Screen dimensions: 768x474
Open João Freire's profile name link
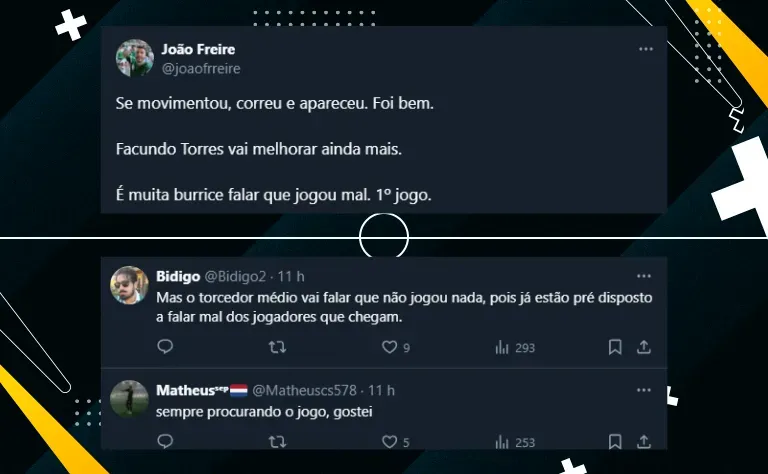coord(198,49)
